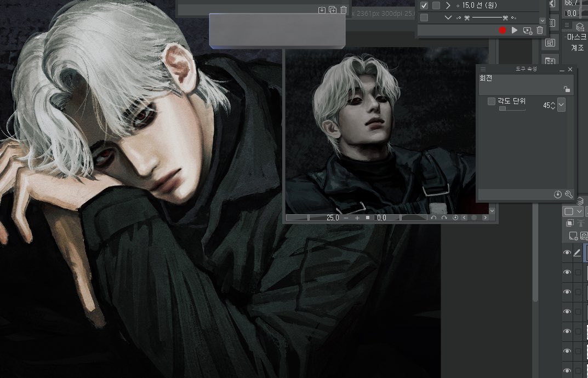588x378 pixels.
Task: Click the navigator rotation slider showing 0,0
Action: coord(400,217)
